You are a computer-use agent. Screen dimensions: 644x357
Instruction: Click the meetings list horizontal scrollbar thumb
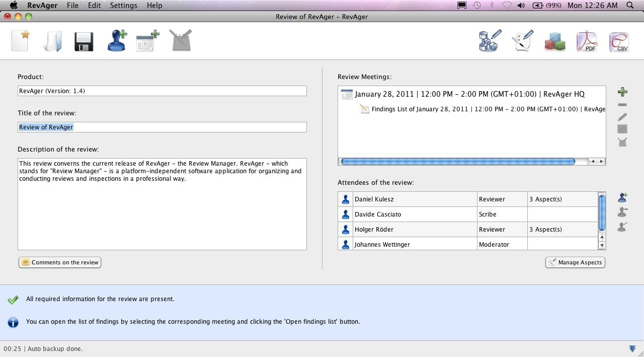458,162
